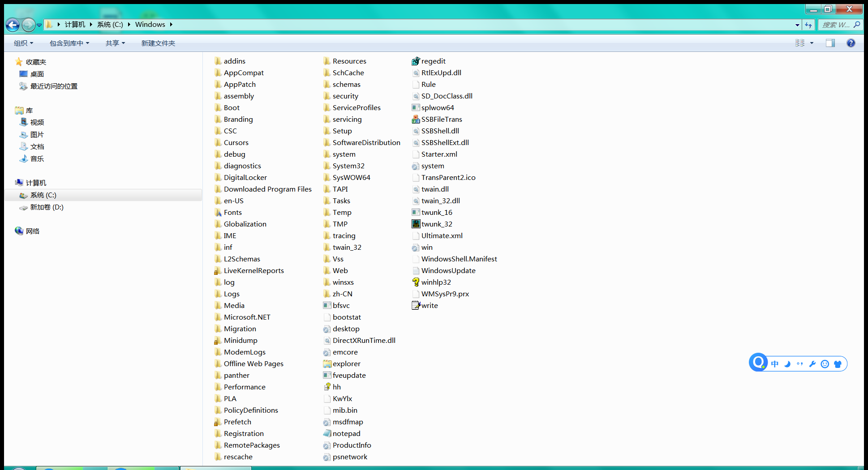868x470 pixels.
Task: Select the WindowsUpdate log file
Action: [x=443, y=270]
